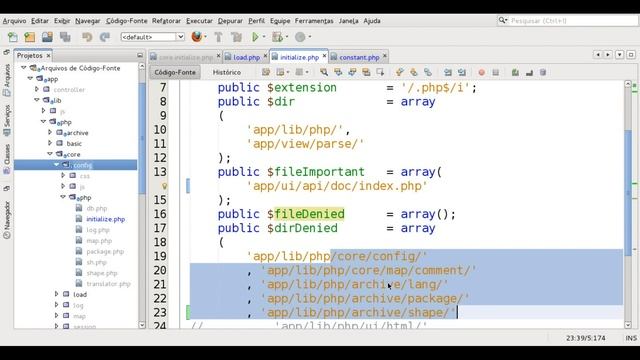The image size is (640, 360).
Task: Click the Last Edit icon in editor toolbar
Action: click(x=266, y=72)
